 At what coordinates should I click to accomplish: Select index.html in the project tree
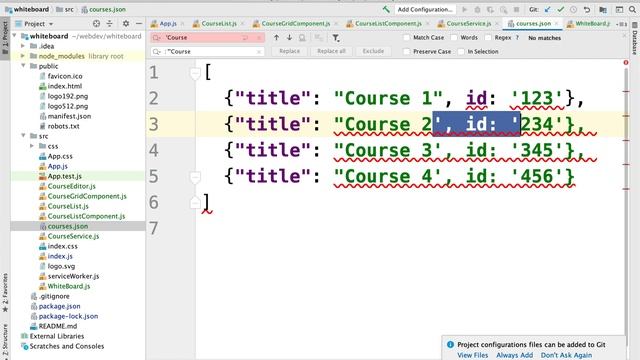click(64, 86)
